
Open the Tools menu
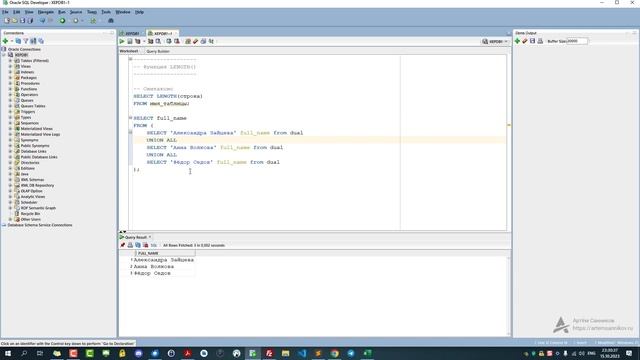[x=106, y=12]
